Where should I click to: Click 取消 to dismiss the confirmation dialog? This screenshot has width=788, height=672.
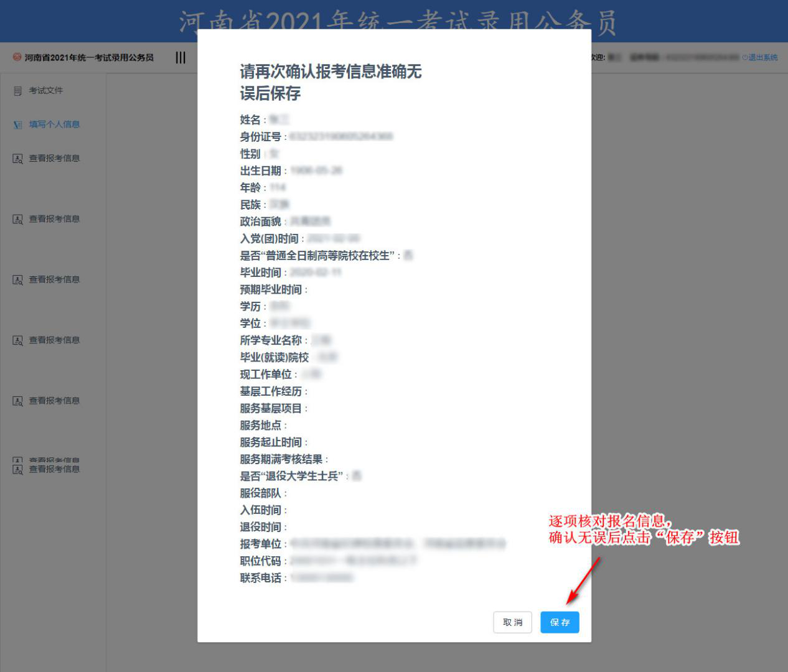click(512, 622)
